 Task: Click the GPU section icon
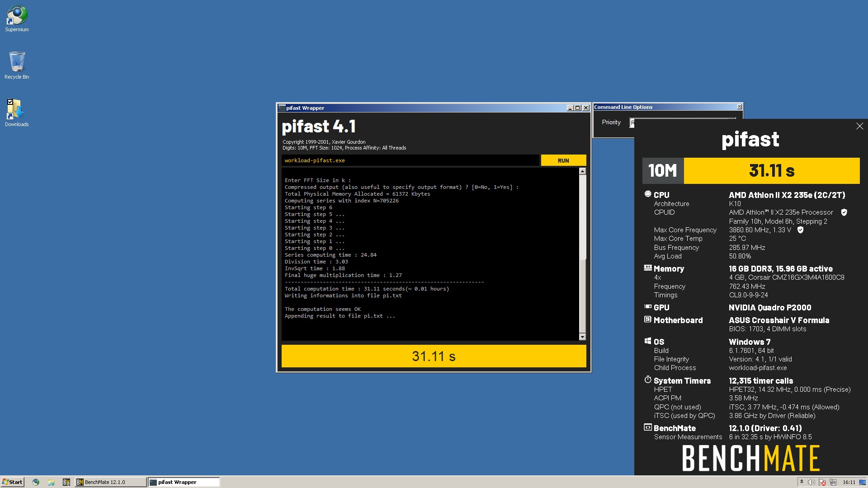[x=648, y=307]
